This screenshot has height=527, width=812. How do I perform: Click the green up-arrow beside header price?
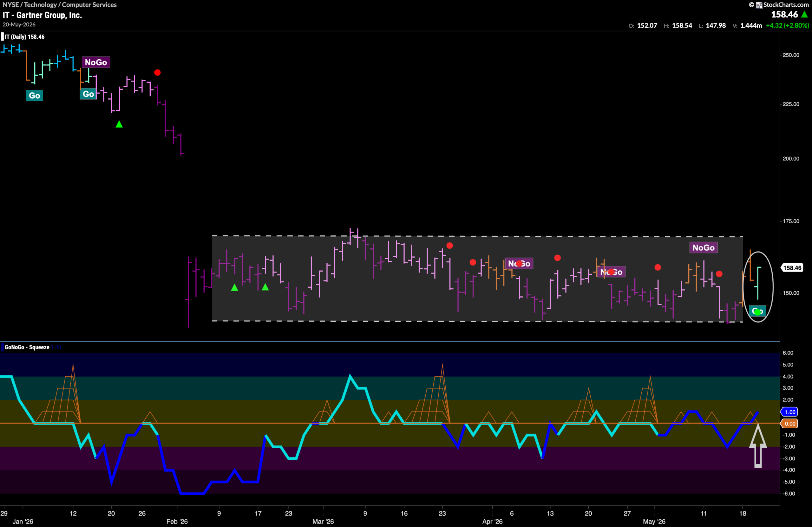pos(804,14)
